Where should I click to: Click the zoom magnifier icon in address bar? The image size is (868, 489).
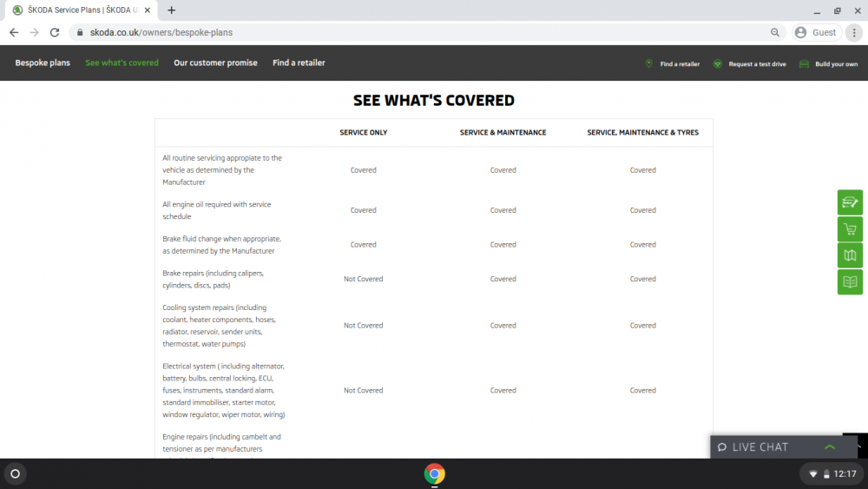pyautogui.click(x=775, y=33)
